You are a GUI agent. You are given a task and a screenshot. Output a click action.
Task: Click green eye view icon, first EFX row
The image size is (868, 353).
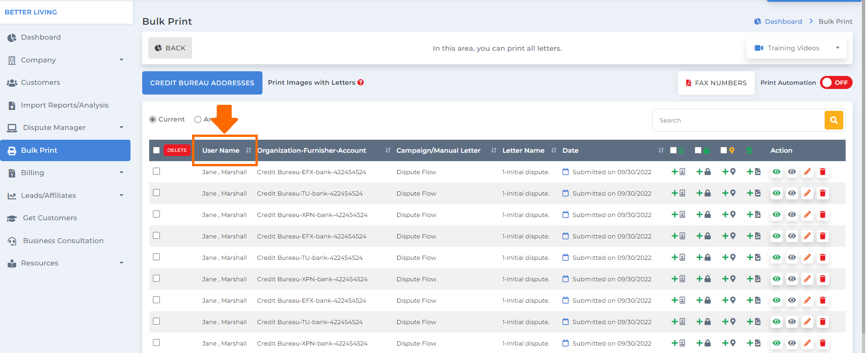[777, 172]
